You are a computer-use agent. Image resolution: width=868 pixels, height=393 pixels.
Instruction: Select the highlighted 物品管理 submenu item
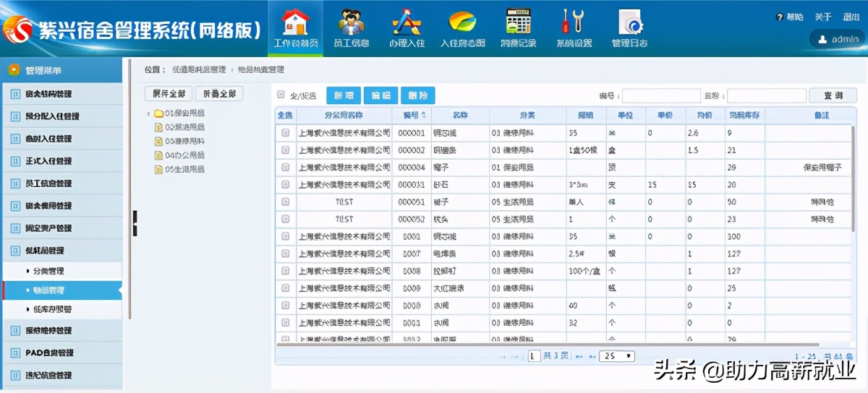[61, 290]
